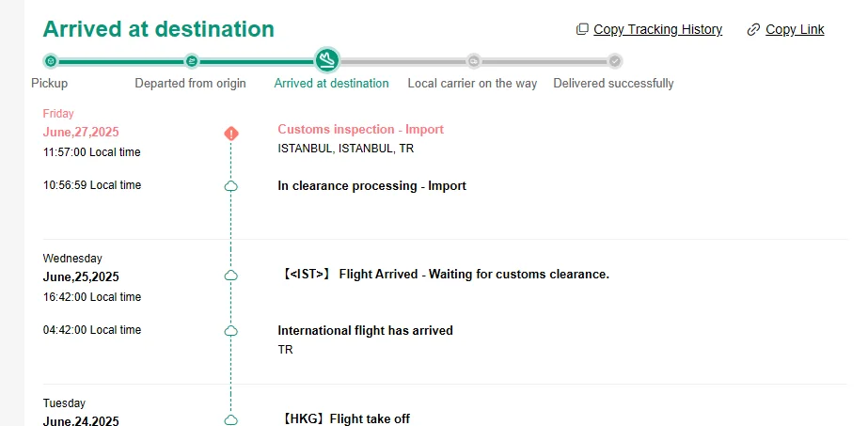
Task: Click the Local carrier on the way label
Action: pos(472,84)
